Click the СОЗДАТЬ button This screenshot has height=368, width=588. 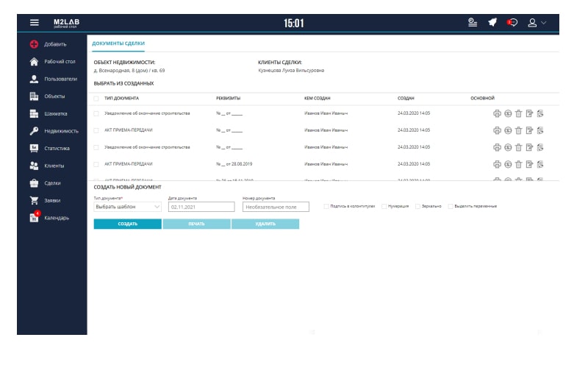(x=127, y=224)
